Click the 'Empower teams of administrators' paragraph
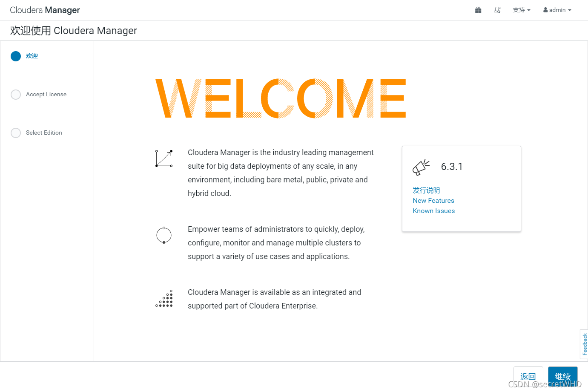588x392 pixels. tap(276, 242)
